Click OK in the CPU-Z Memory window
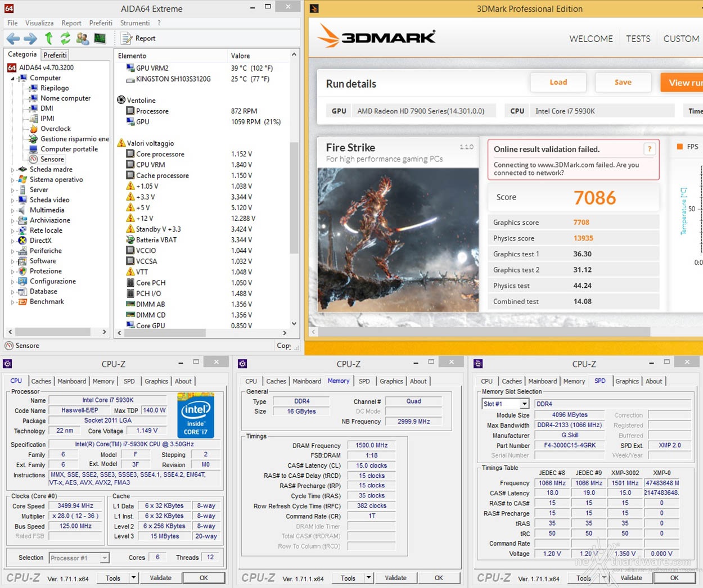The height and width of the screenshot is (588, 703). [x=439, y=577]
